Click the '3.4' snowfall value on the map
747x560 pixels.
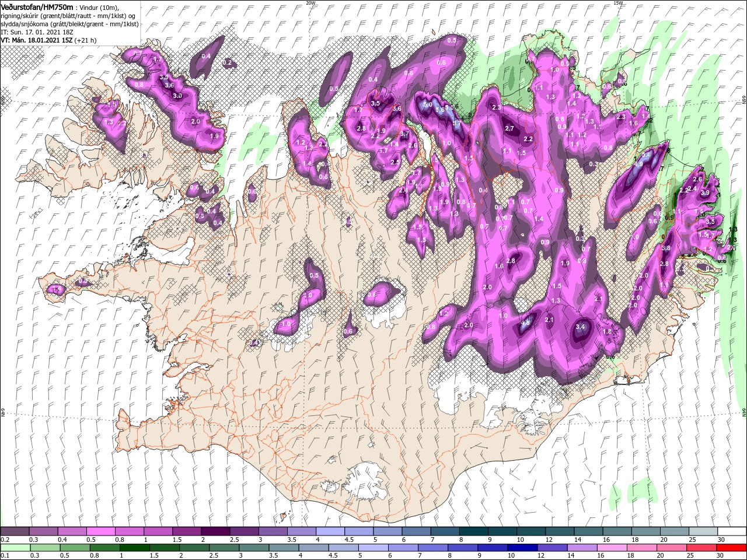(x=580, y=327)
